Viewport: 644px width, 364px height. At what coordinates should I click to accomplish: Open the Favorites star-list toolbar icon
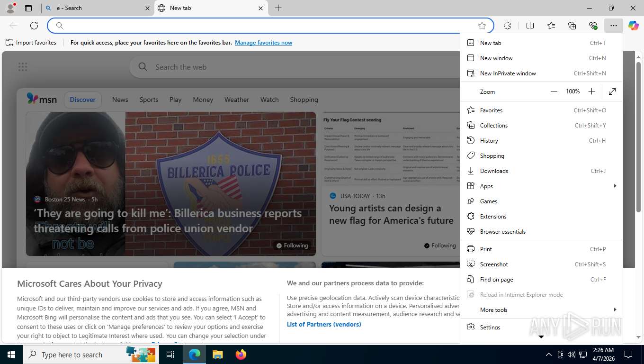pyautogui.click(x=551, y=26)
